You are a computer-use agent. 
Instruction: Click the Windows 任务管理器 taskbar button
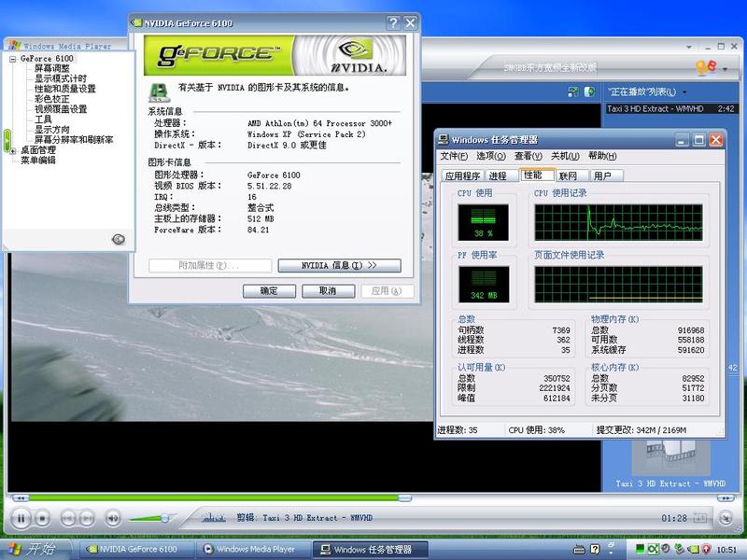[x=370, y=549]
